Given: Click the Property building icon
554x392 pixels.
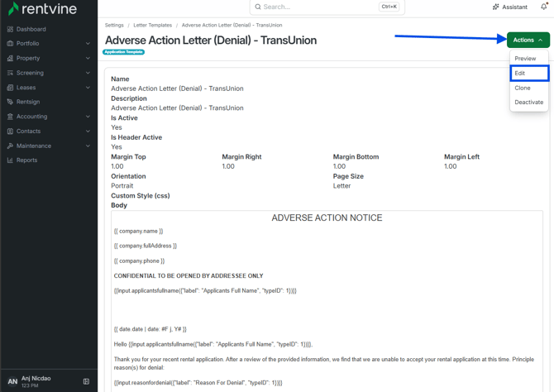Looking at the screenshot, I should point(10,59).
